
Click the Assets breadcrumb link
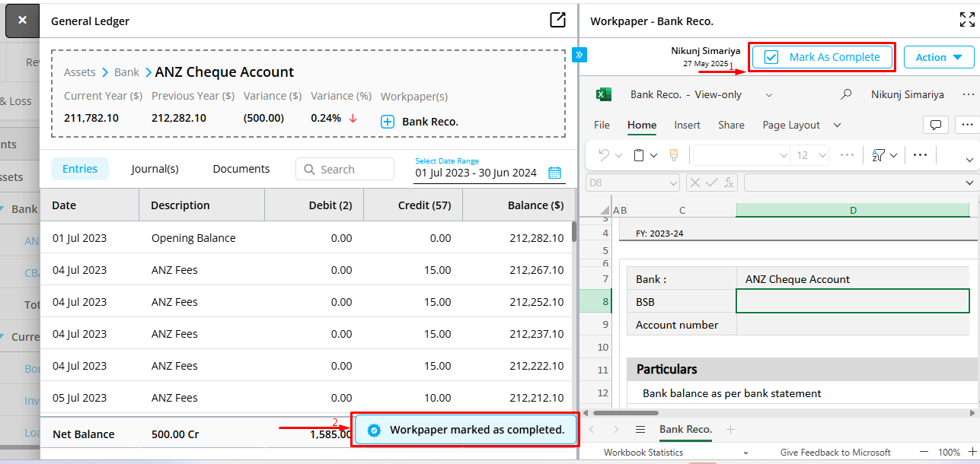point(80,72)
